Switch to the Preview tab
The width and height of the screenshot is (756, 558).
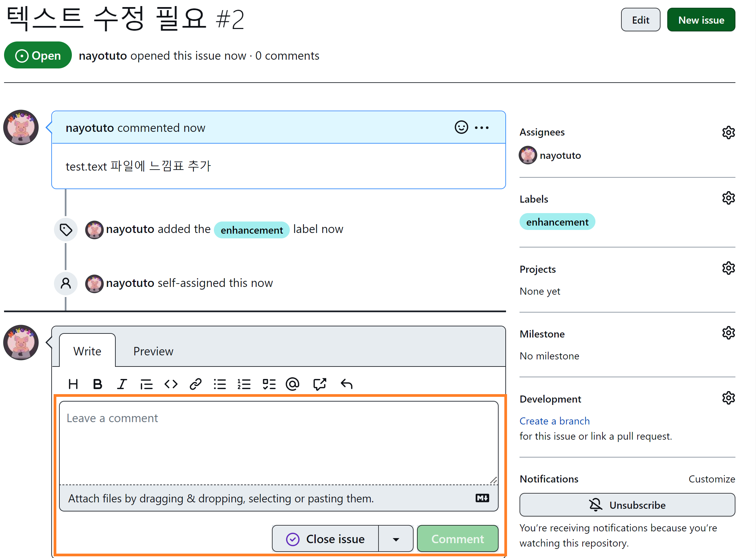click(153, 351)
